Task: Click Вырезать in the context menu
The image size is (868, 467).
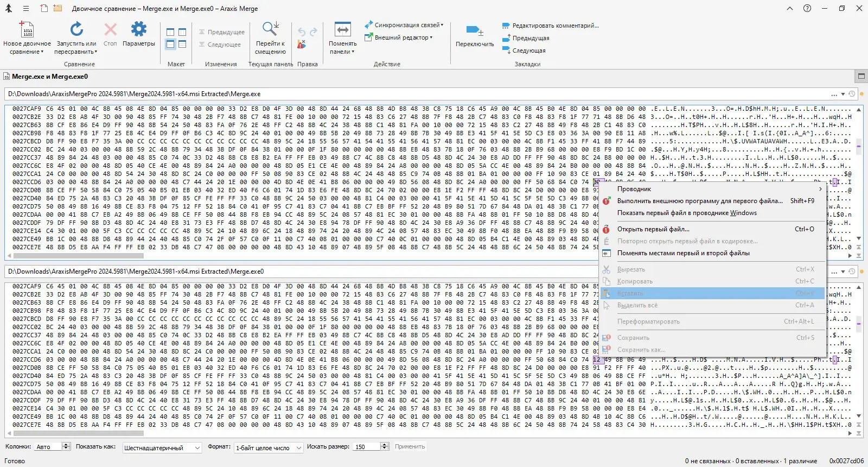Action: tap(713, 269)
